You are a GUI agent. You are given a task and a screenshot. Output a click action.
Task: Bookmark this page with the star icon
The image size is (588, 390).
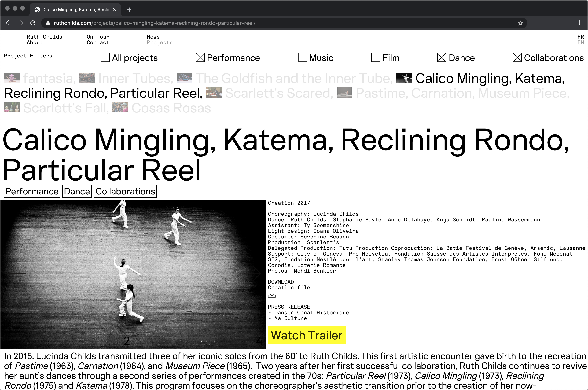coord(520,23)
